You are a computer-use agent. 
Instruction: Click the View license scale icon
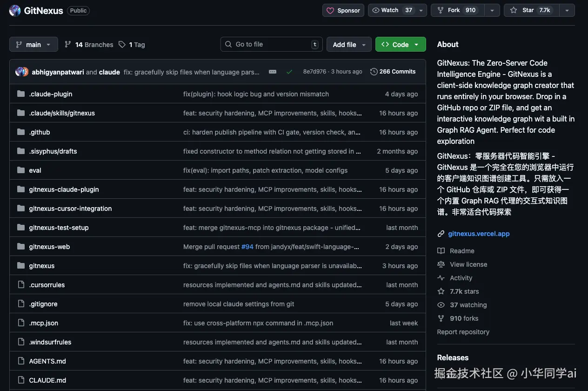tap(441, 264)
